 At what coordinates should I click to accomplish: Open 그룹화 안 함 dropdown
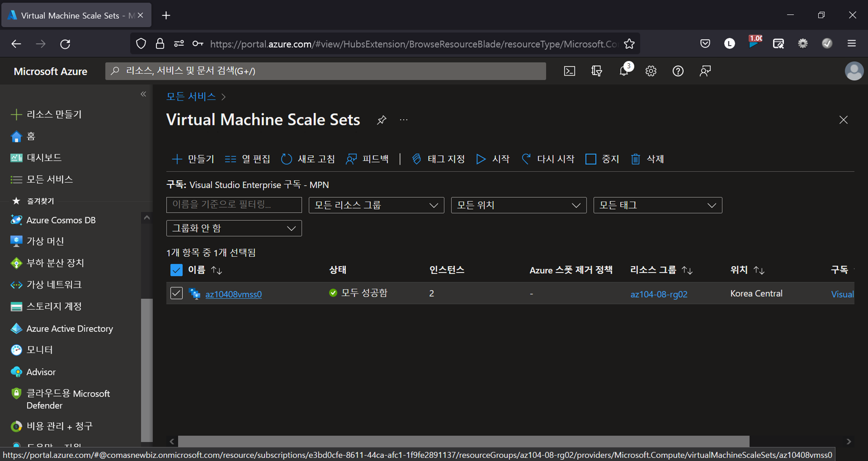click(x=234, y=228)
